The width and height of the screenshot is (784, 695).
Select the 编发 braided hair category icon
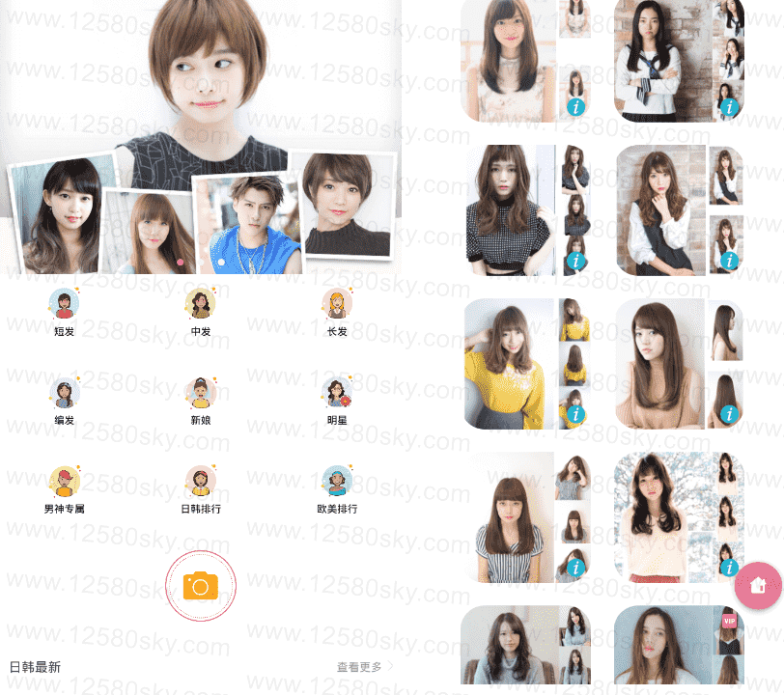(x=64, y=393)
